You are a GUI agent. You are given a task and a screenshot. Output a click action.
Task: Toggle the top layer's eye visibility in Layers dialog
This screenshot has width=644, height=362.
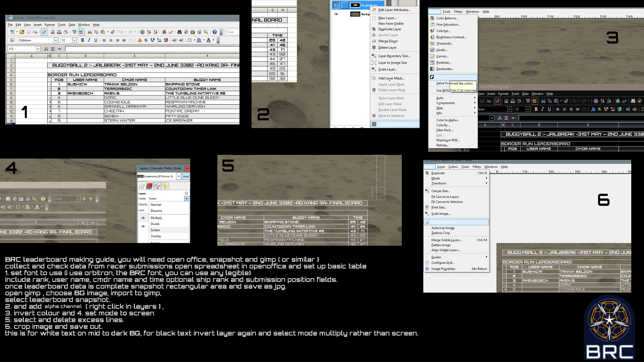(x=143, y=218)
